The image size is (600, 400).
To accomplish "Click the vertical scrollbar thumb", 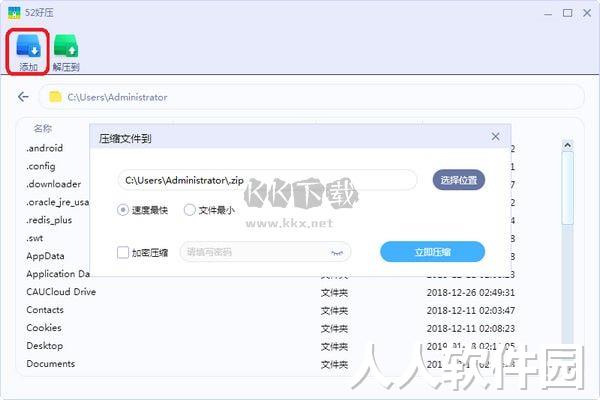I will 567,188.
